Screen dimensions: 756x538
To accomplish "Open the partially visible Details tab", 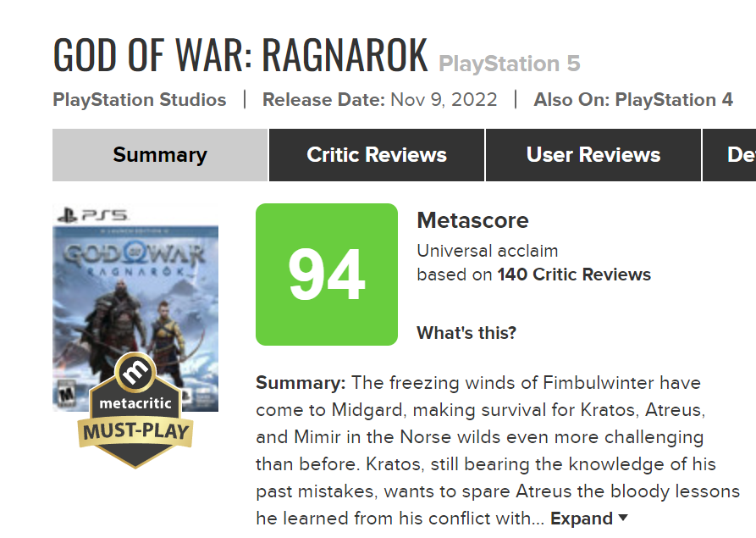I will pyautogui.click(x=730, y=155).
